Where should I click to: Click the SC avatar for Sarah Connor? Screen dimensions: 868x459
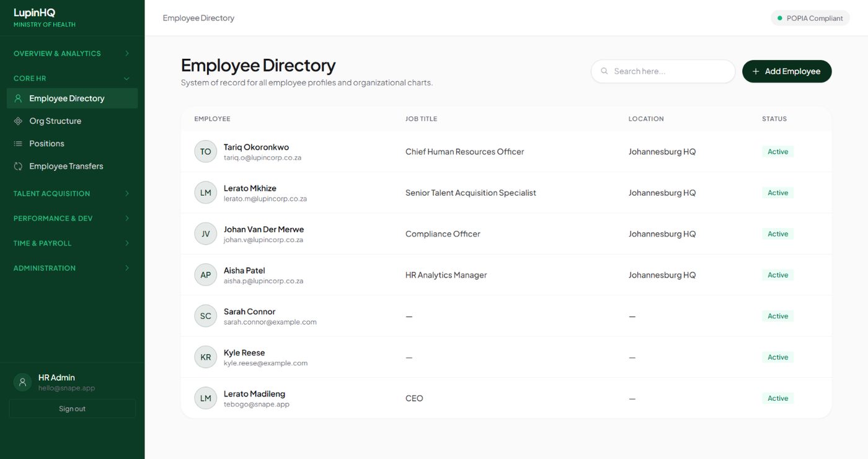(206, 316)
